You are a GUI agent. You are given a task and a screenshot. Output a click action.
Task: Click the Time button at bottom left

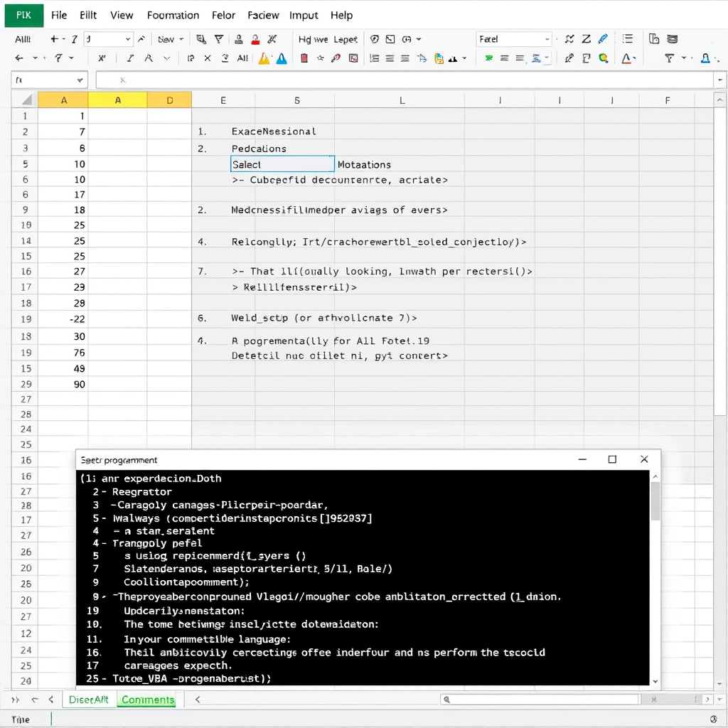point(21,719)
